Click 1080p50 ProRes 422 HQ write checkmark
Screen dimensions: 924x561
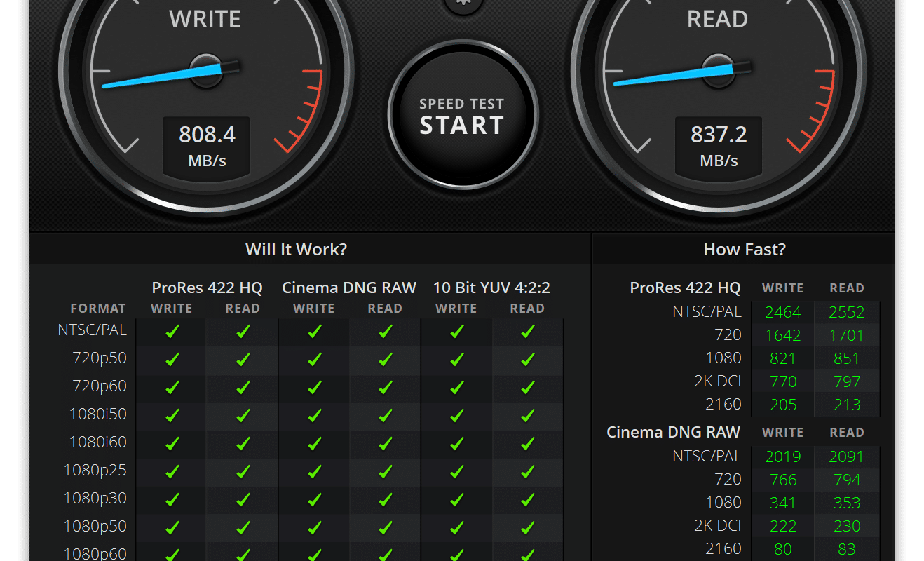172,528
